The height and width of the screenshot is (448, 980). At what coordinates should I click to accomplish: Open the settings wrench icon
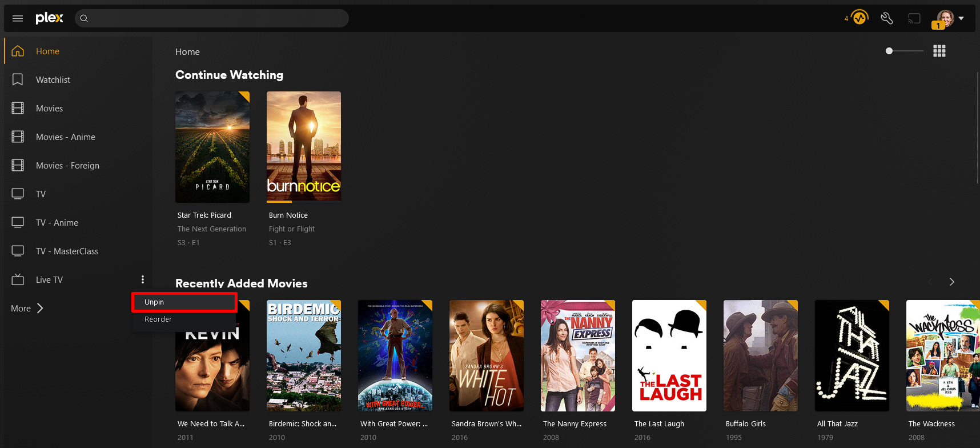click(886, 18)
